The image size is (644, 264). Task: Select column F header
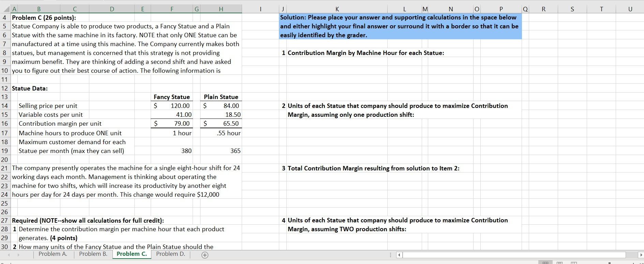(172, 10)
